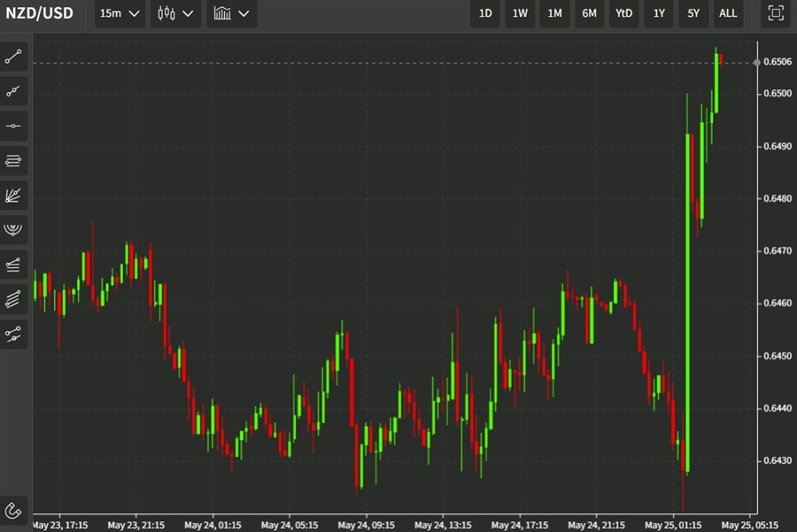The width and height of the screenshot is (797, 532).
Task: Select the Horizontal Line tool
Action: click(x=12, y=126)
